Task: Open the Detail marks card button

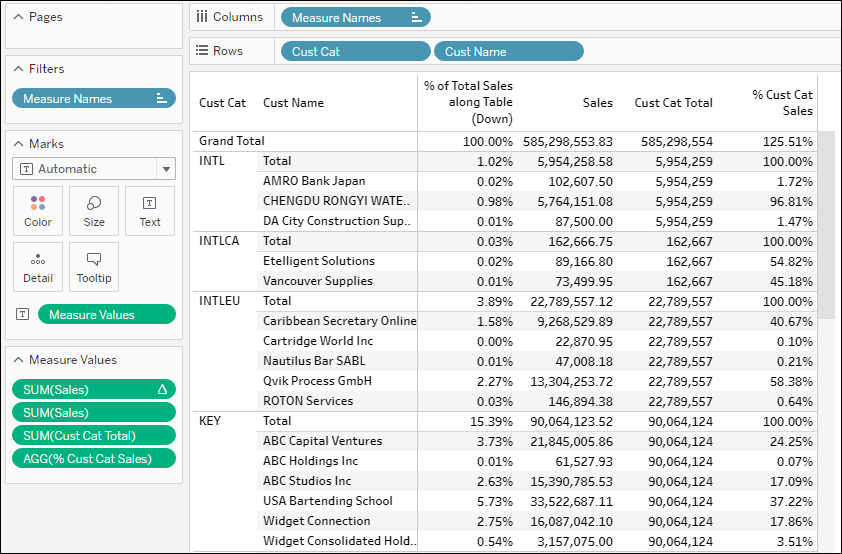Action: 38,267
